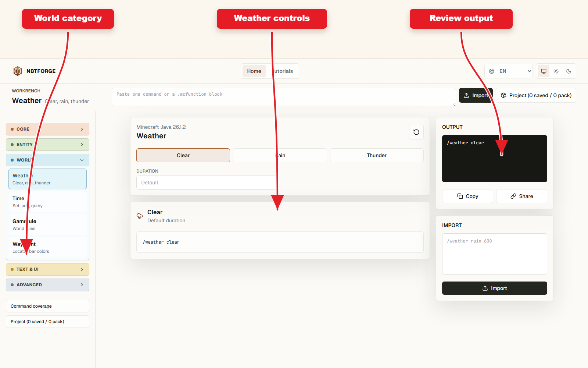Click the green dot beside ENTITY
The width and height of the screenshot is (588, 368).
pos(12,145)
